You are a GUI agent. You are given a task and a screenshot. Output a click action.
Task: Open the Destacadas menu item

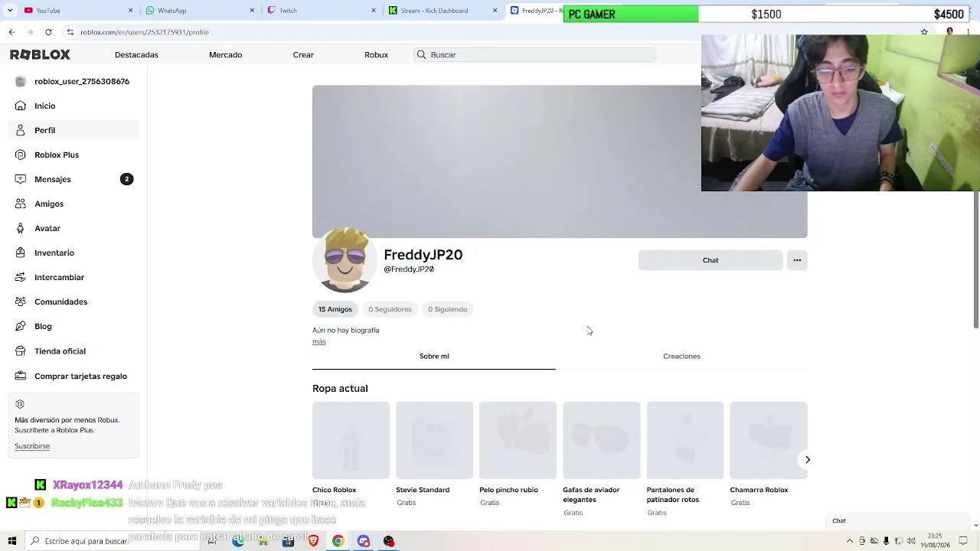point(136,54)
